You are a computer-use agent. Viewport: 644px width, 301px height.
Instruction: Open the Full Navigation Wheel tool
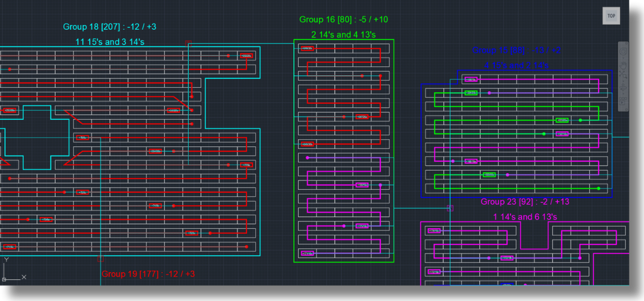623,51
